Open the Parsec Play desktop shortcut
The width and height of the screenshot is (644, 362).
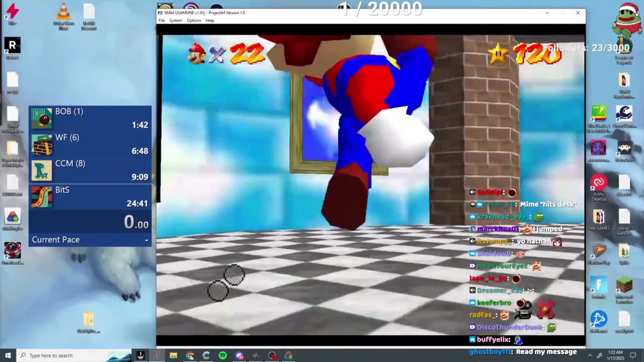tap(599, 254)
